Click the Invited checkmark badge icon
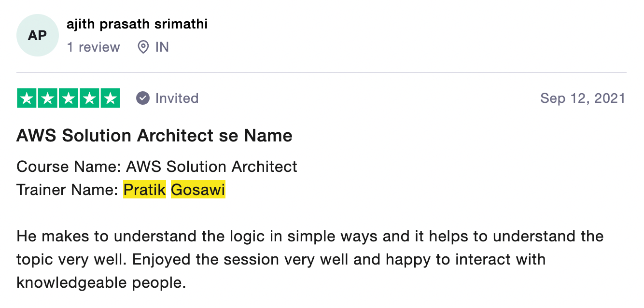Image resolution: width=644 pixels, height=308 pixels. tap(142, 98)
